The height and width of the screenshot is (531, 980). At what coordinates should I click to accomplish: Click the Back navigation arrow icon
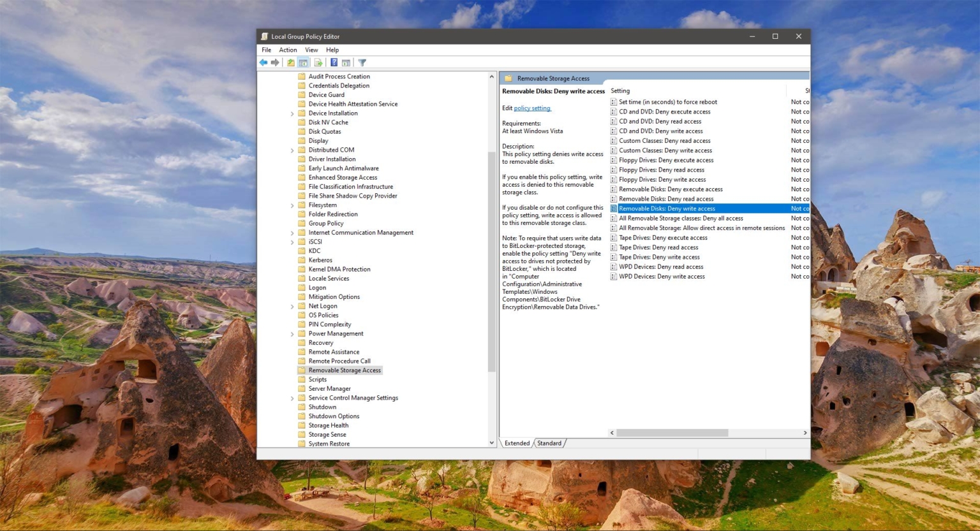pyautogui.click(x=264, y=62)
